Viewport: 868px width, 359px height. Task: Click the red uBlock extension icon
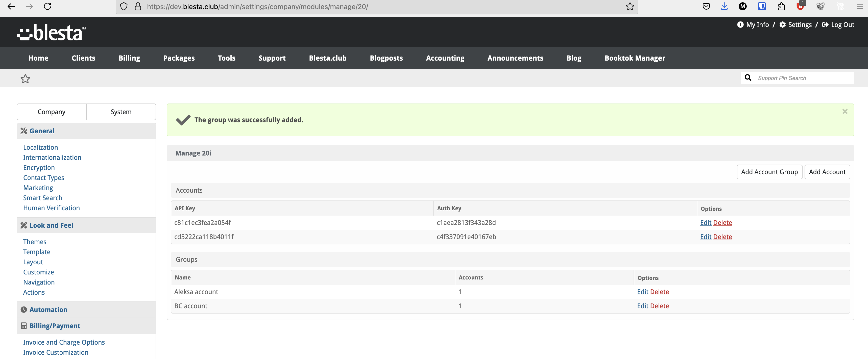pos(801,6)
